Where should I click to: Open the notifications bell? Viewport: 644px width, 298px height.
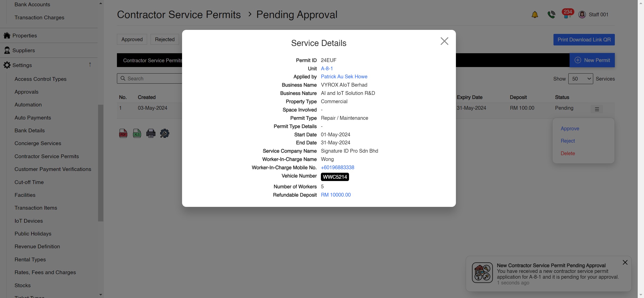point(535,14)
